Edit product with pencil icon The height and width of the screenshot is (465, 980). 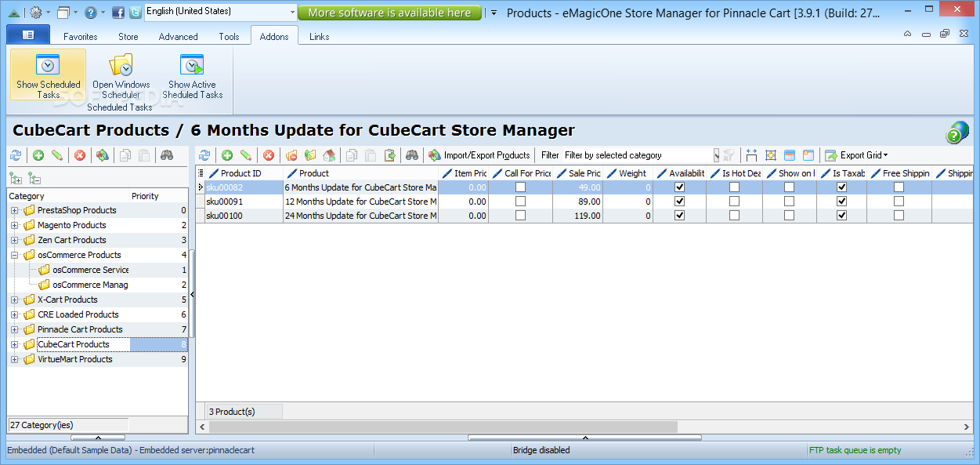246,155
